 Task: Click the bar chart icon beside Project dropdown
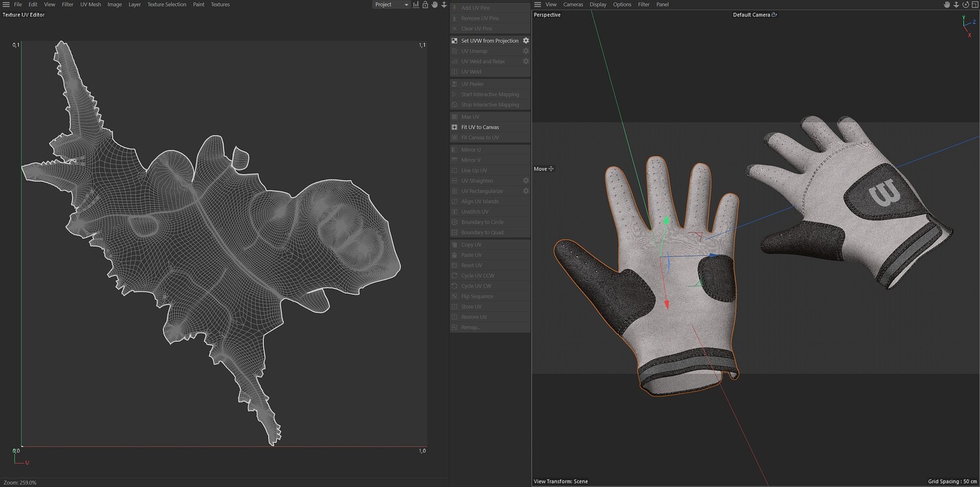[x=416, y=5]
